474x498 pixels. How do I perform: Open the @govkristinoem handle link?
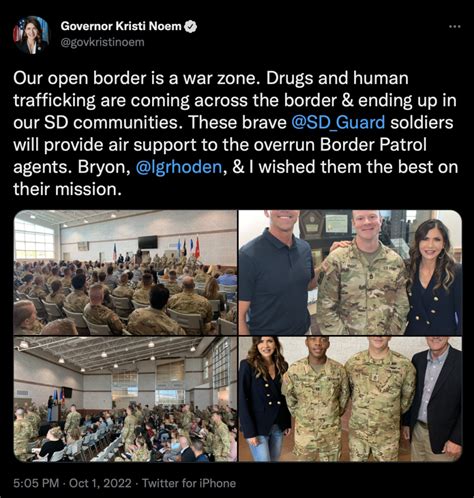pos(102,42)
